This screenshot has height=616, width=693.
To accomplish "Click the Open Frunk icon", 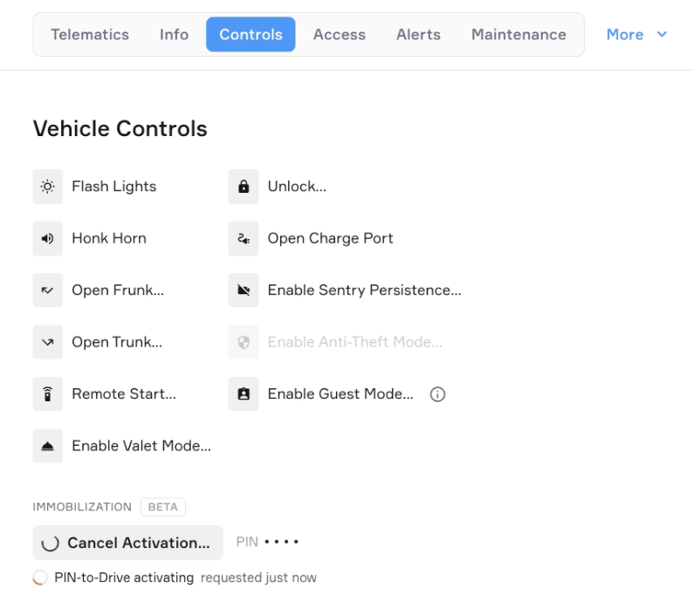I will 48,291.
